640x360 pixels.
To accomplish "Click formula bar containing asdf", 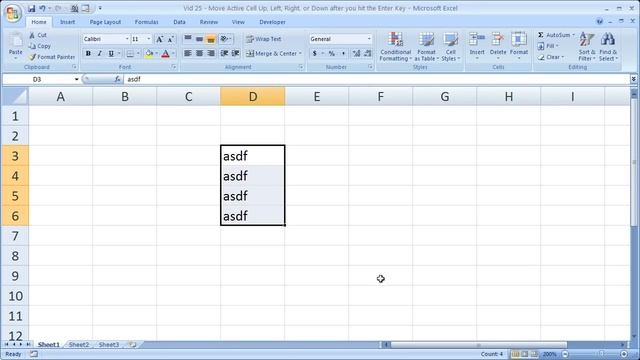I will (x=377, y=79).
